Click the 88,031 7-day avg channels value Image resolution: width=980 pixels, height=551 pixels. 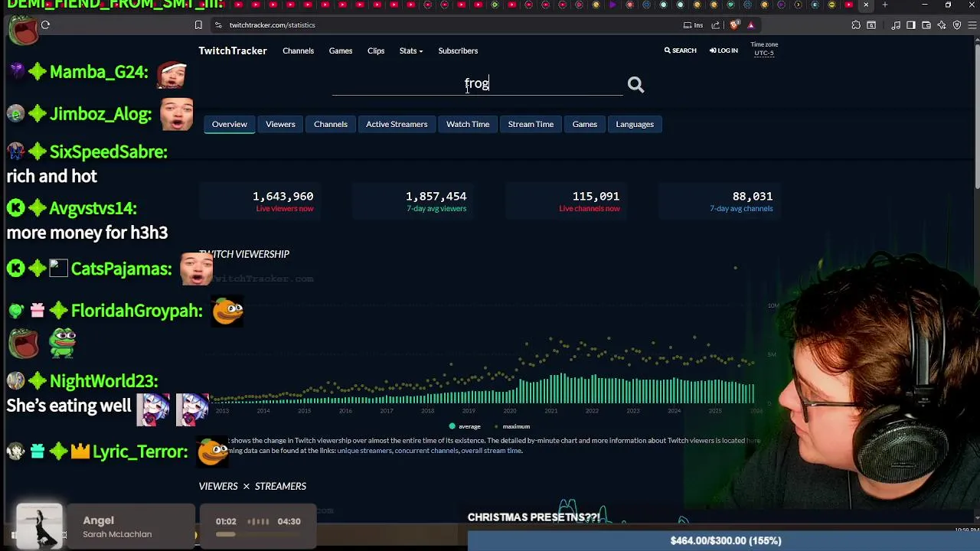coord(753,197)
